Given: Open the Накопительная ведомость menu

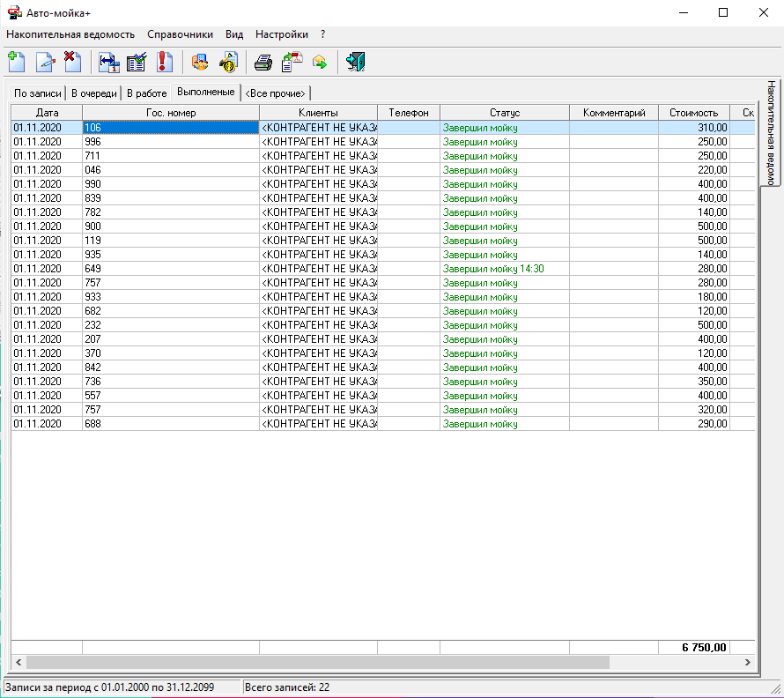Looking at the screenshot, I should pos(70,34).
